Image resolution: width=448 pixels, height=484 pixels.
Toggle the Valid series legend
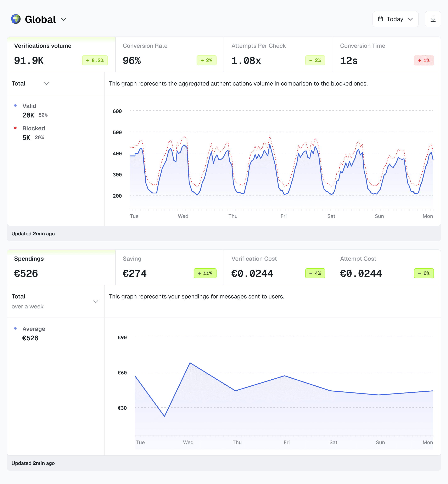29,106
